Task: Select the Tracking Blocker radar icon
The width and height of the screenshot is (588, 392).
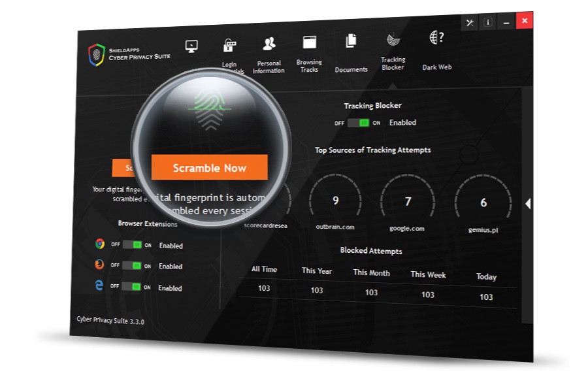Action: tap(393, 39)
